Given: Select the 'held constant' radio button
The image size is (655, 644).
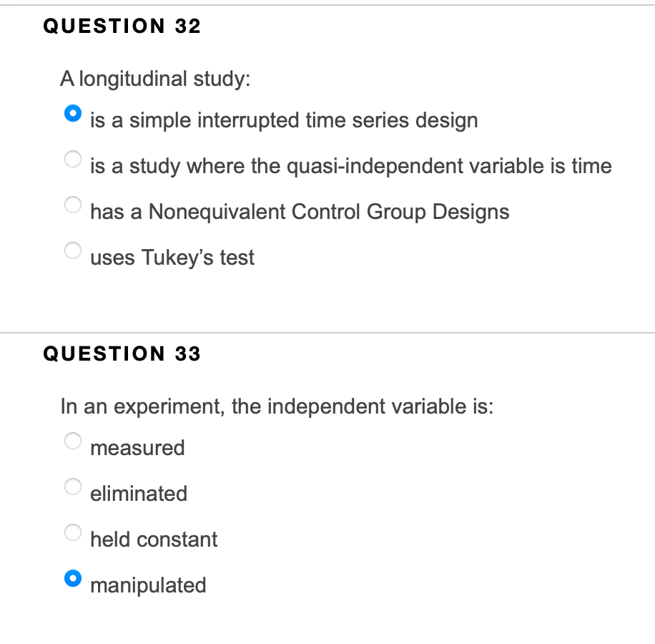Looking at the screenshot, I should [73, 532].
